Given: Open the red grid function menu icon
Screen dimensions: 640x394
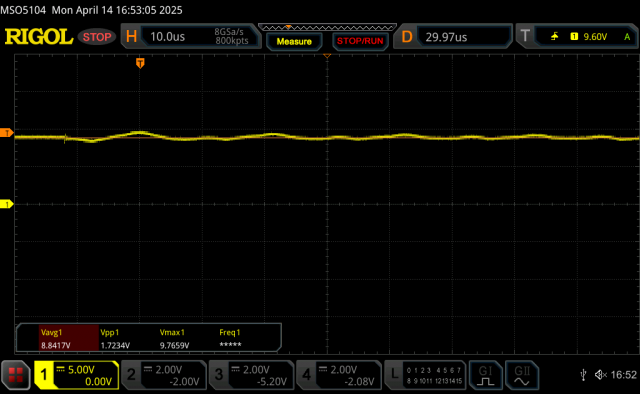Looking at the screenshot, I should point(16,375).
